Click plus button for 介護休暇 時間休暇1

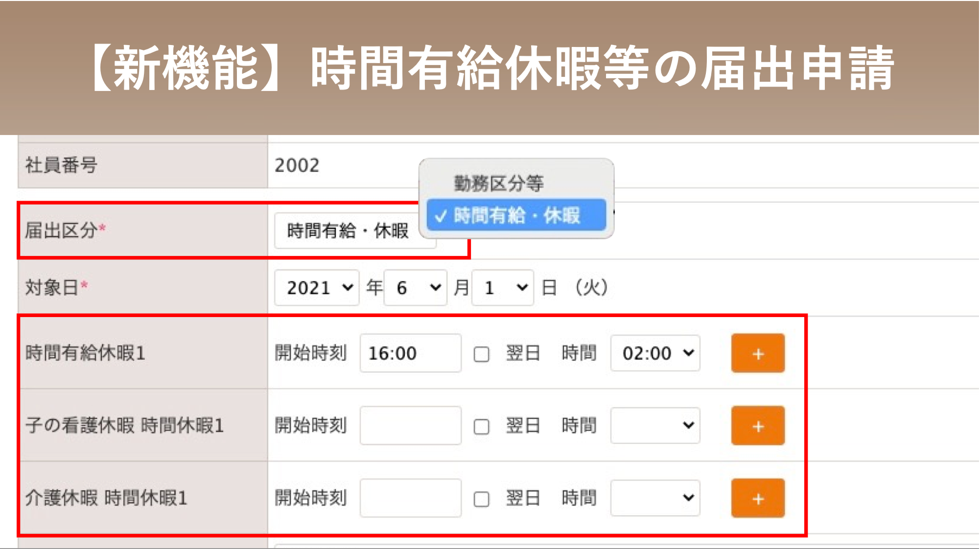coord(758,498)
